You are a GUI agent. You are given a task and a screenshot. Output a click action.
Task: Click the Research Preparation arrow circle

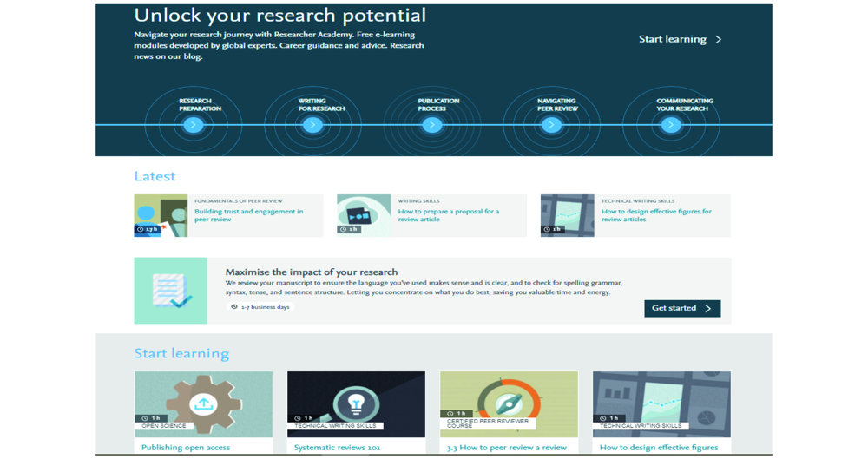point(194,125)
